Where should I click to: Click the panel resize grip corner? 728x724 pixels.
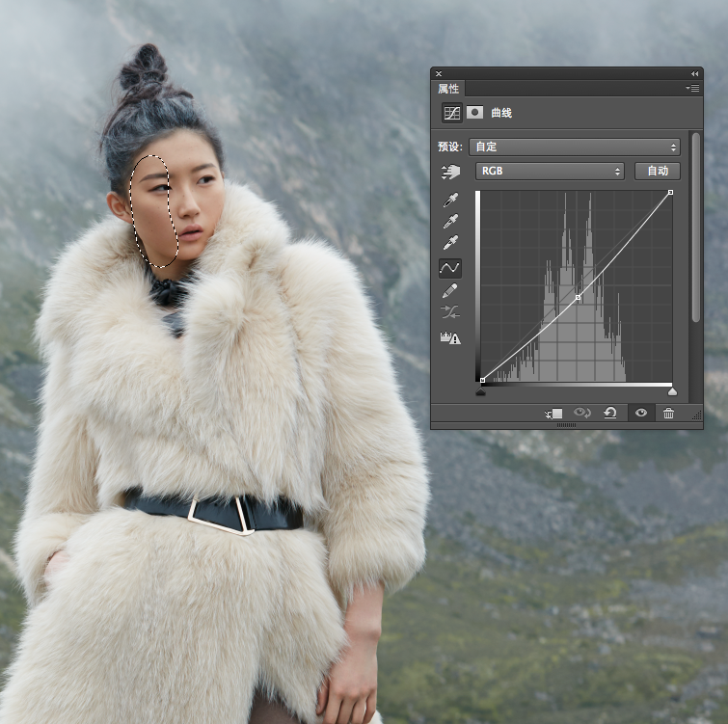click(697, 416)
